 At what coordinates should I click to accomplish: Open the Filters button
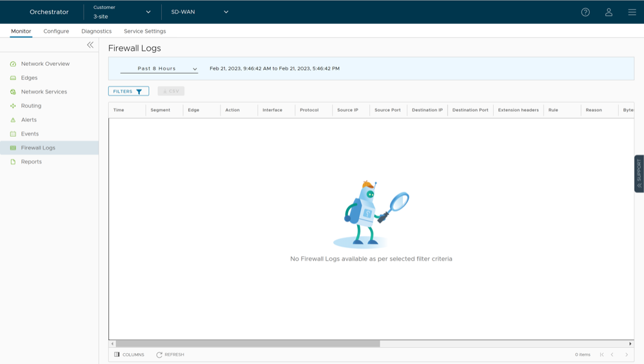pyautogui.click(x=128, y=91)
